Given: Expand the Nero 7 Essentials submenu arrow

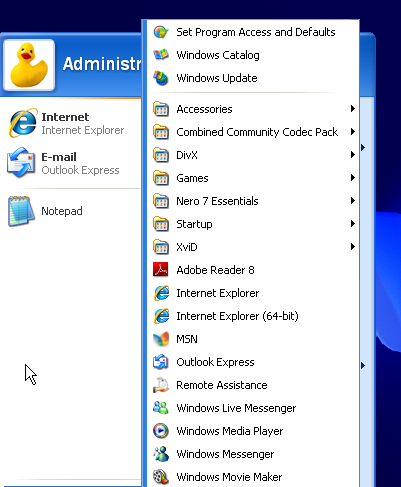Looking at the screenshot, I should 353,201.
